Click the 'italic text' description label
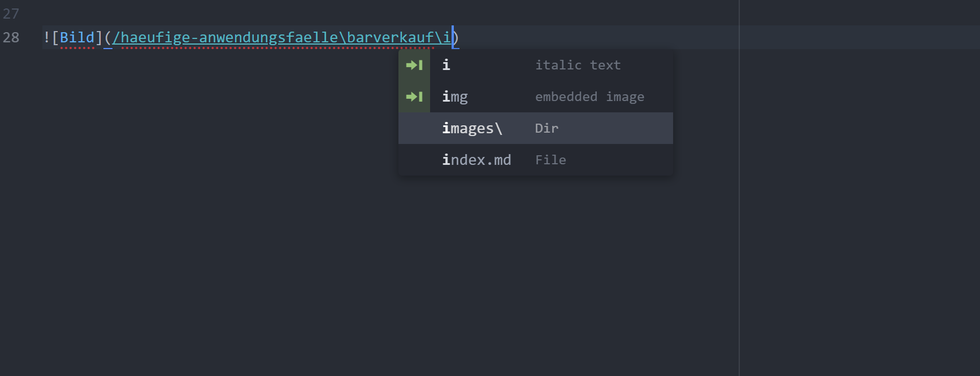Viewport: 980px width, 376px height. 578,65
